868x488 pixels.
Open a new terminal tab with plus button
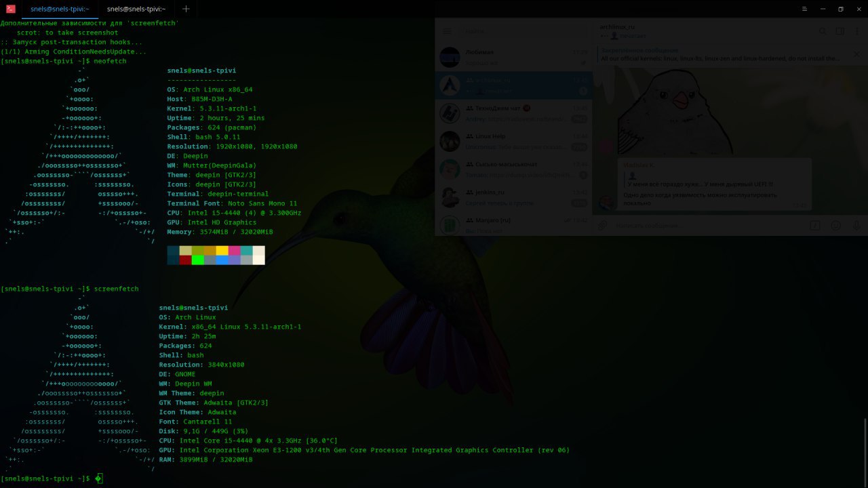pyautogui.click(x=186, y=9)
